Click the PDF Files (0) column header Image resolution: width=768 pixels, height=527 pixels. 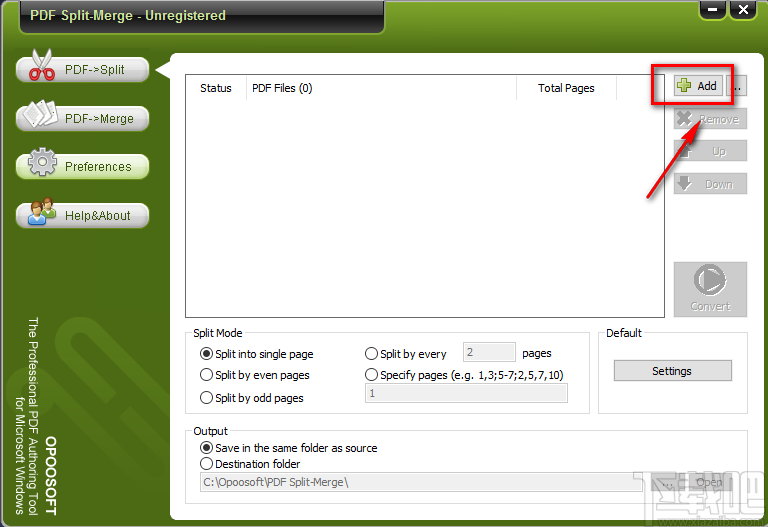tap(381, 88)
